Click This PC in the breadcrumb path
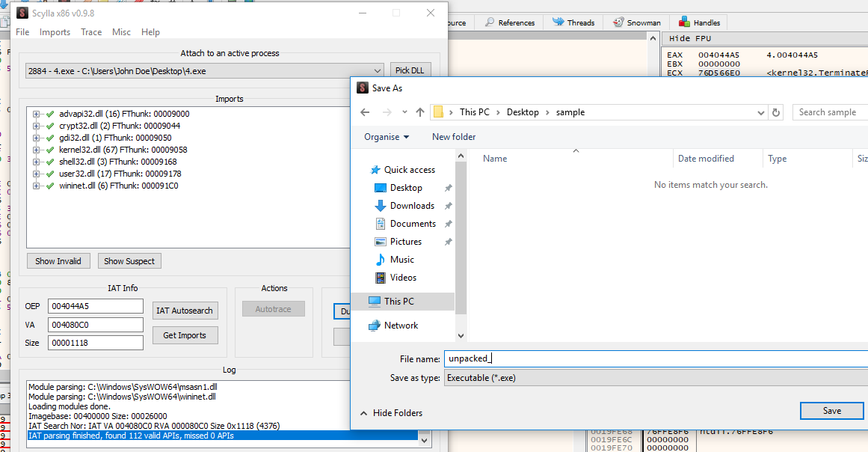 coord(475,112)
